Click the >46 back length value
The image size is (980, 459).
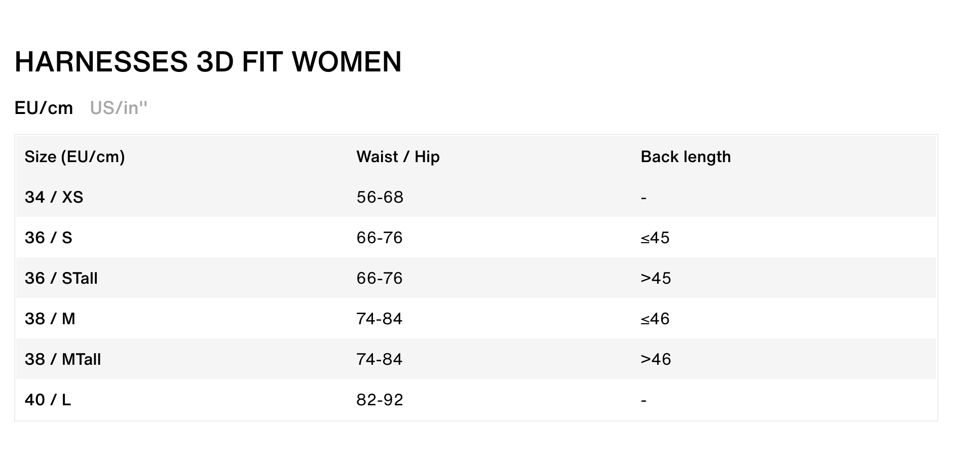click(656, 359)
